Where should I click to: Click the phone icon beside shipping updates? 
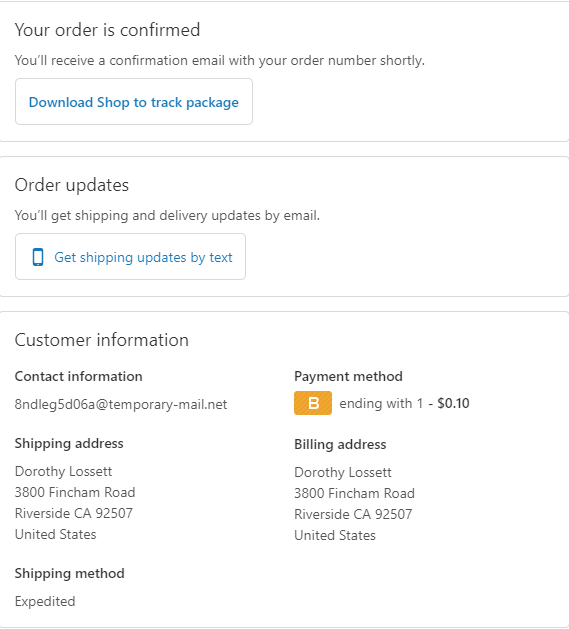pos(38,257)
